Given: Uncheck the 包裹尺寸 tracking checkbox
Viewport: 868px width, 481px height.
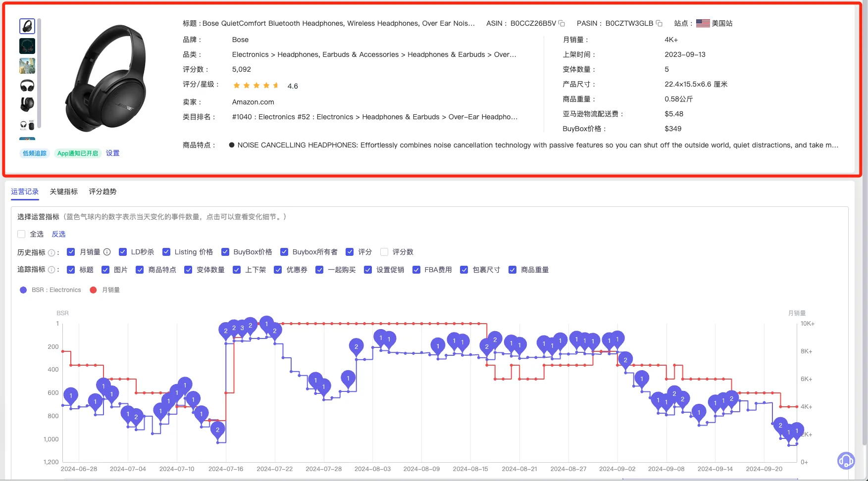Looking at the screenshot, I should point(464,270).
